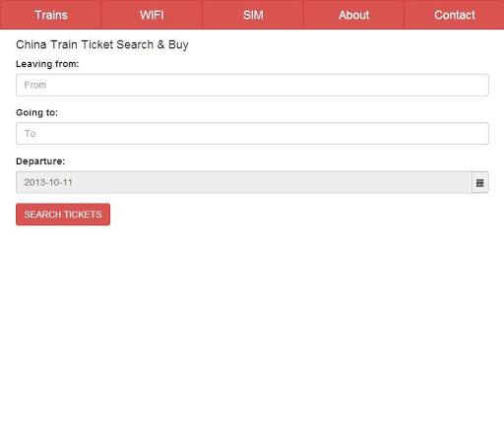Click the word "Departure" above date box
This screenshot has width=504, height=442.
click(39, 161)
